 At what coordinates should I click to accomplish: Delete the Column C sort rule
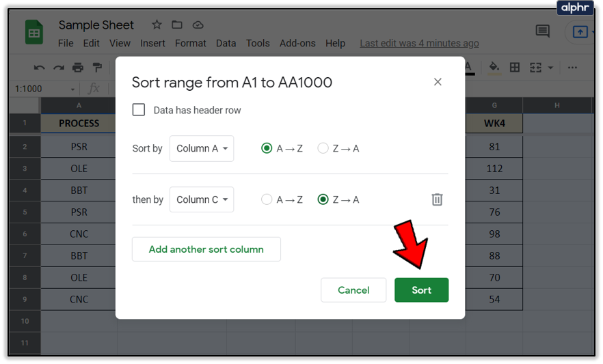[437, 199]
